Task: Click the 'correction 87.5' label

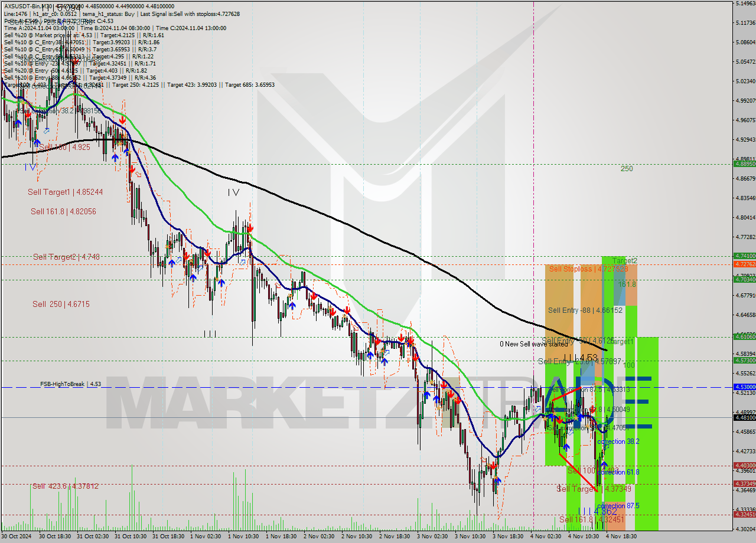Action: [x=618, y=506]
